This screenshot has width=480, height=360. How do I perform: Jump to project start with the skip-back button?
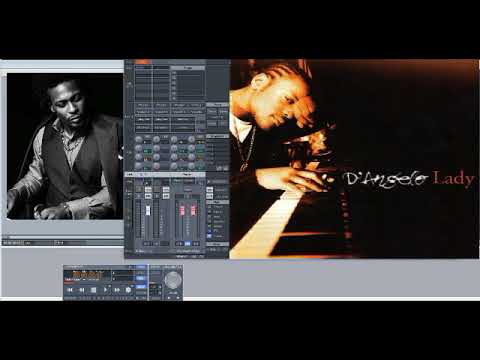tap(70, 290)
